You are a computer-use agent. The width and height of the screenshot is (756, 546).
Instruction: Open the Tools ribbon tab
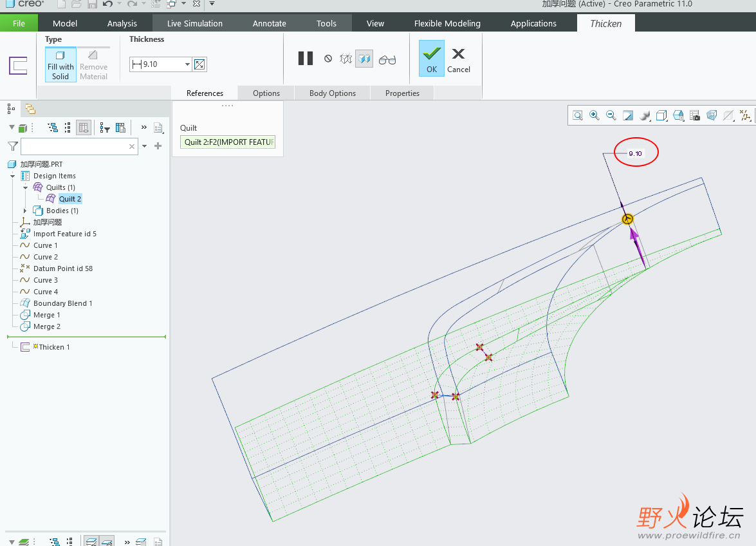pyautogui.click(x=326, y=23)
